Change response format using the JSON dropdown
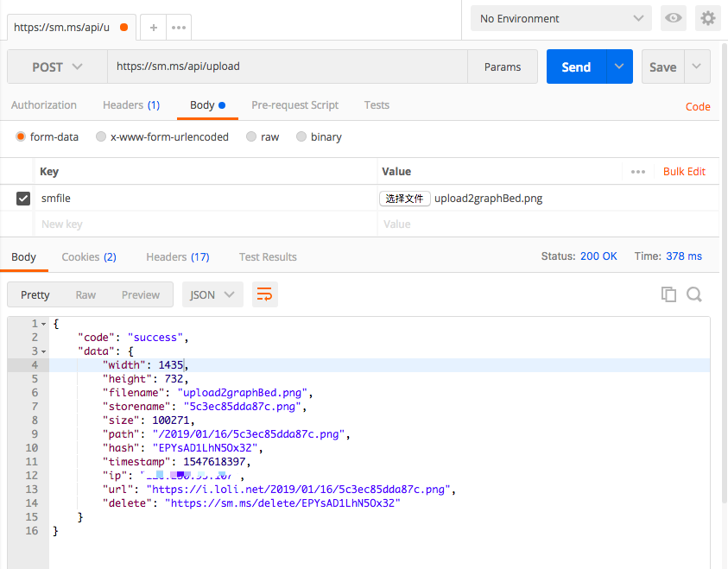Image resolution: width=728 pixels, height=569 pixels. tap(212, 294)
